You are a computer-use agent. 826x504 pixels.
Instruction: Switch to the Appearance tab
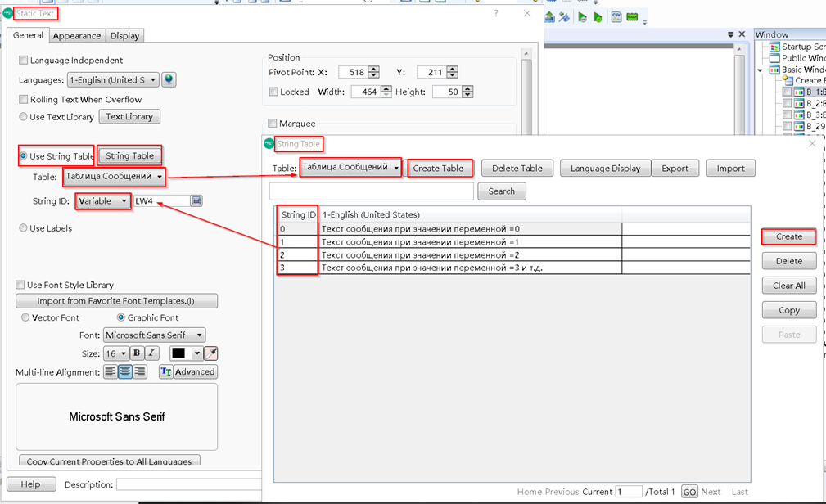(x=77, y=36)
